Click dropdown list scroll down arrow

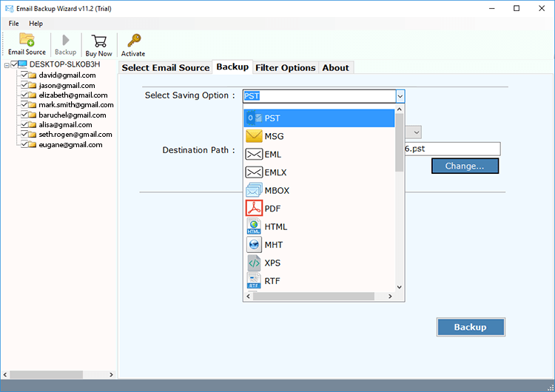(x=400, y=287)
